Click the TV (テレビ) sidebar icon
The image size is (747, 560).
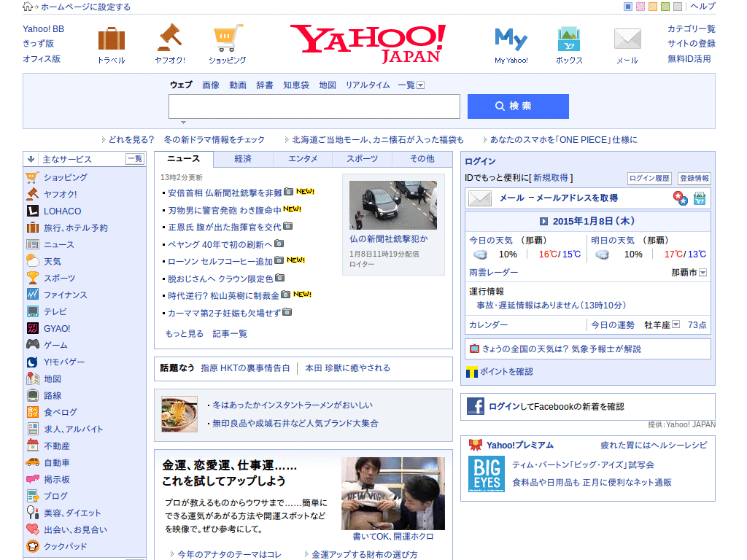coord(32,311)
